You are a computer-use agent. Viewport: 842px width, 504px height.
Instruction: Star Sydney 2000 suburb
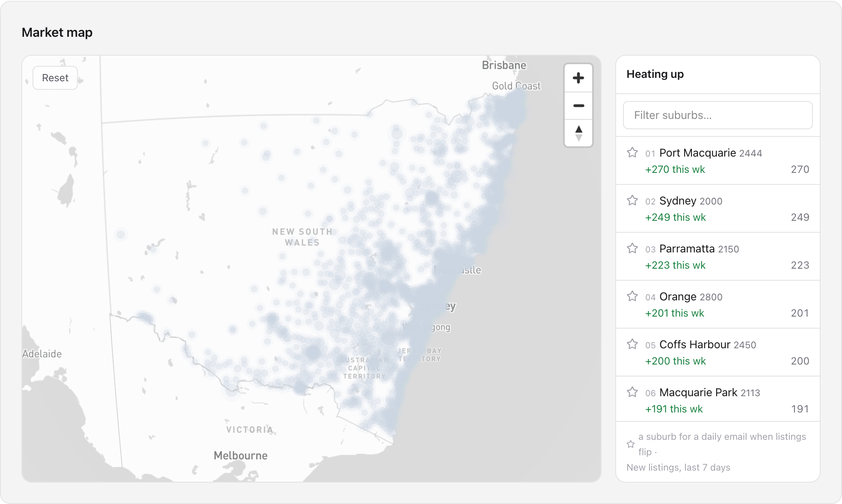click(x=632, y=200)
